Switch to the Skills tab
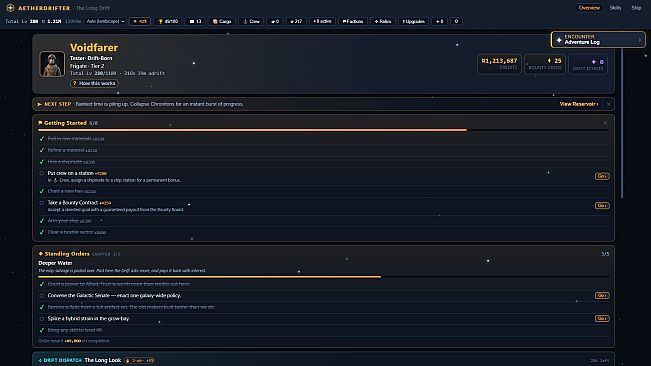651x366 pixels. (x=615, y=8)
